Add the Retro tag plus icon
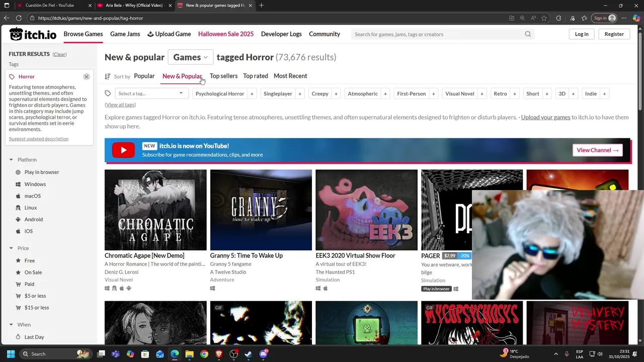644x362 pixels. point(515,94)
